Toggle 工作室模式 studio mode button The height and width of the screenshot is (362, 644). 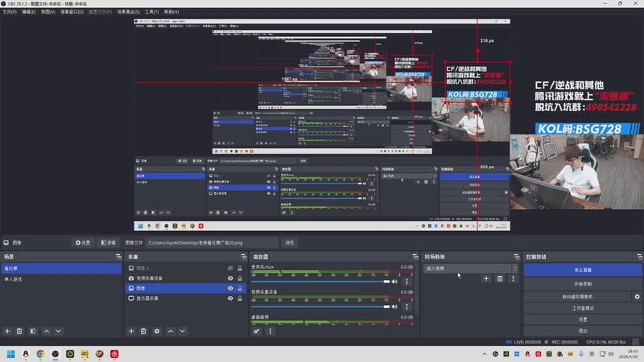pyautogui.click(x=583, y=308)
